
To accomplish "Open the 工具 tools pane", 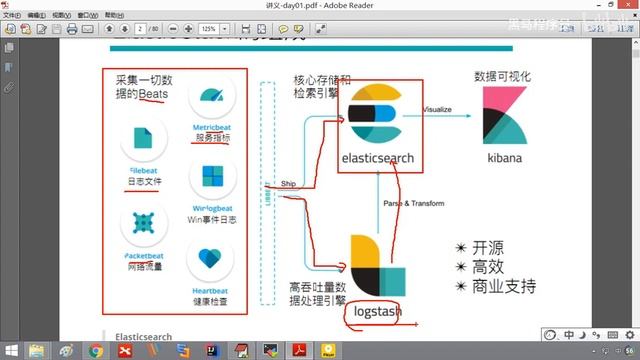I will pos(567,29).
